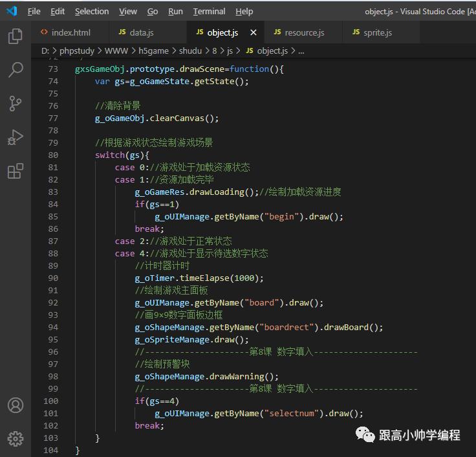Switch to the resource.js tab
476x457 pixels.
303,32
